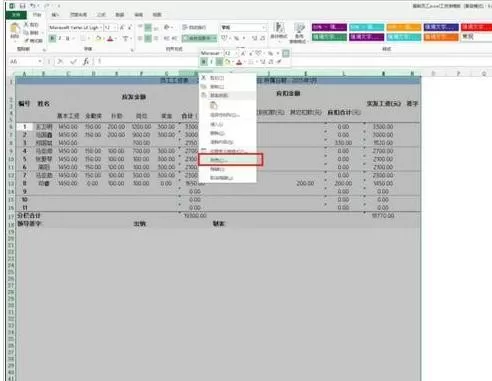Viewport: 492px width, 381px height.
Task: Open the ribbon font size dropdown
Action: click(x=115, y=27)
